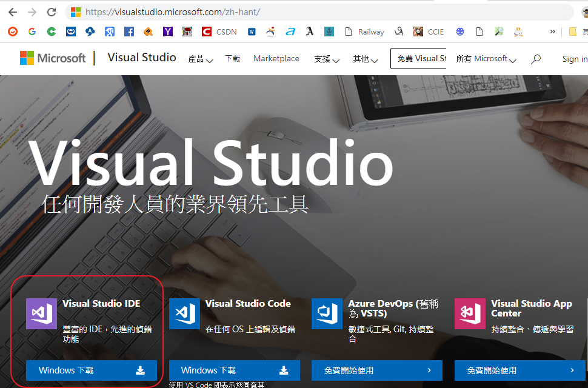Open the 下載 nav item
The width and height of the screenshot is (588, 388).
(233, 58)
